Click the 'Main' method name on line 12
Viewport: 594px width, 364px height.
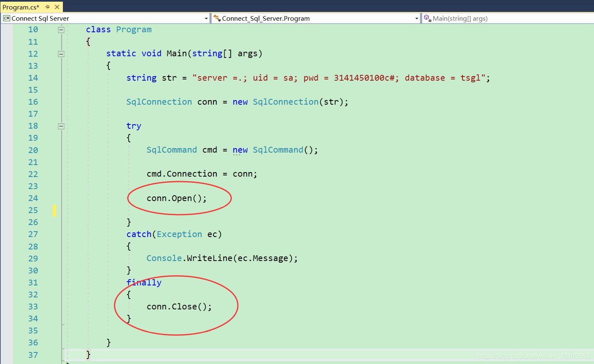point(177,53)
